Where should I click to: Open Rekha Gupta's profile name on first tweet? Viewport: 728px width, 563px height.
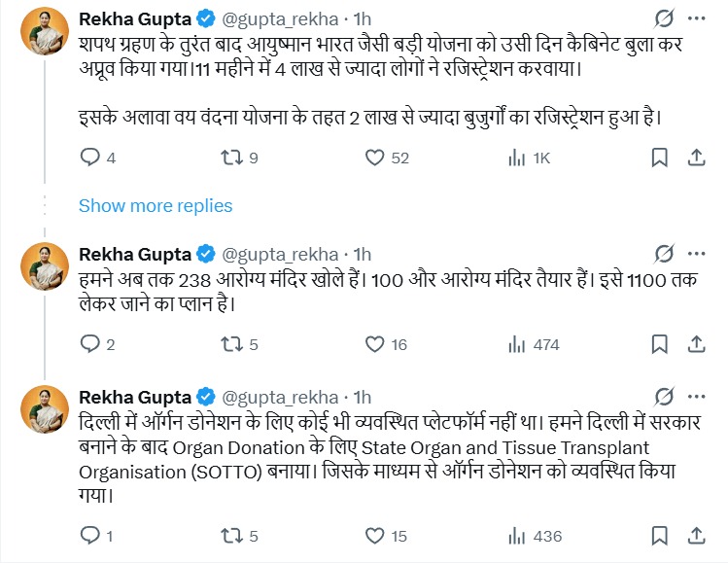pos(134,18)
